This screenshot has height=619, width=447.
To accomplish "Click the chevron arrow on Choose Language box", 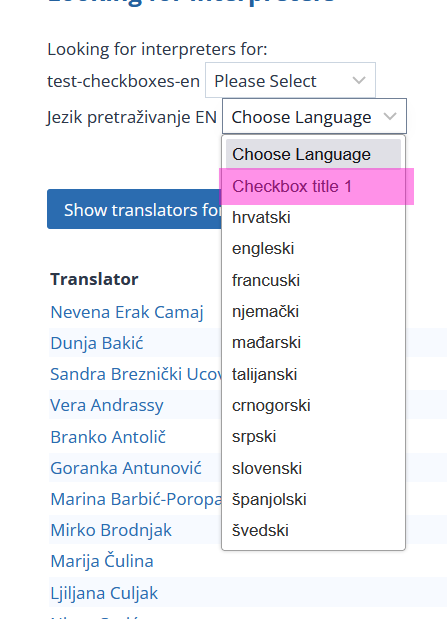I will 390,116.
